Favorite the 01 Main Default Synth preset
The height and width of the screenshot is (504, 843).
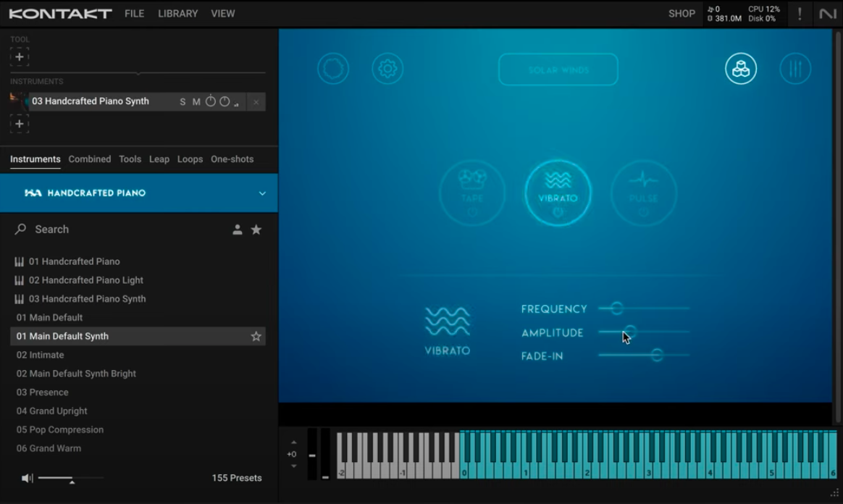point(256,336)
